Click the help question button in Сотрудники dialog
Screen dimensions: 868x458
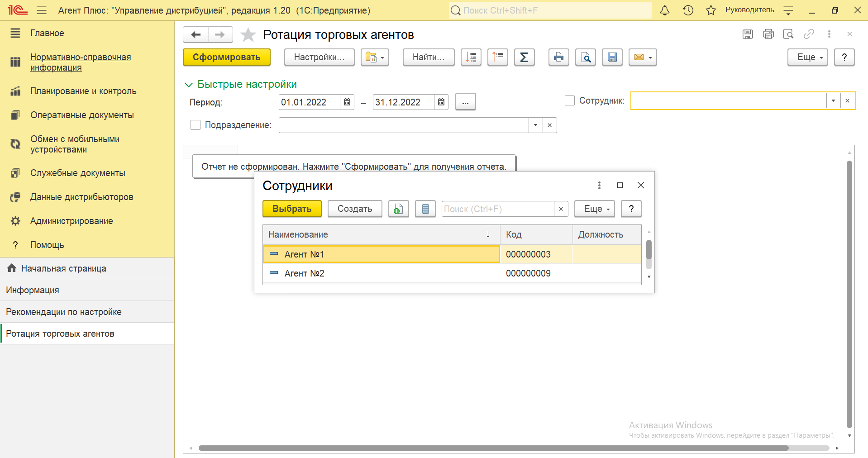click(x=631, y=209)
